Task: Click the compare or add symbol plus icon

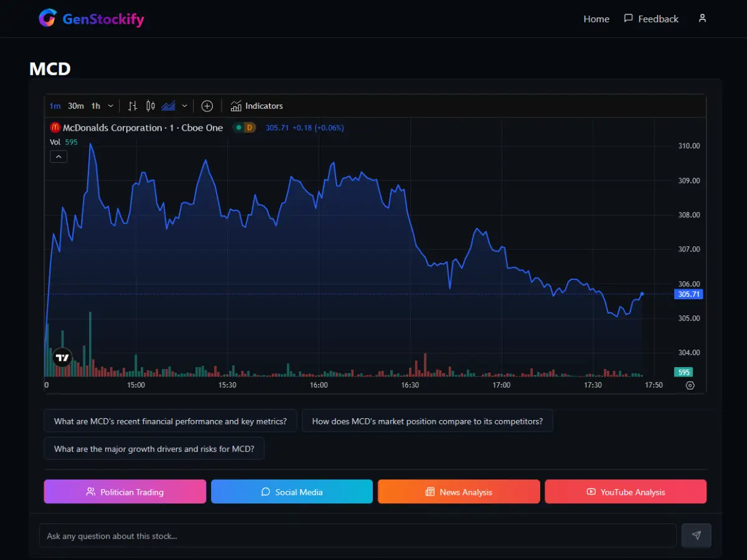Action: [x=207, y=106]
